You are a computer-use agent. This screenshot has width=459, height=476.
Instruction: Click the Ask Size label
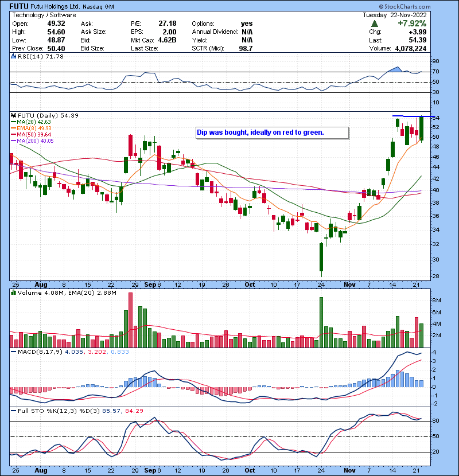pyautogui.click(x=94, y=32)
